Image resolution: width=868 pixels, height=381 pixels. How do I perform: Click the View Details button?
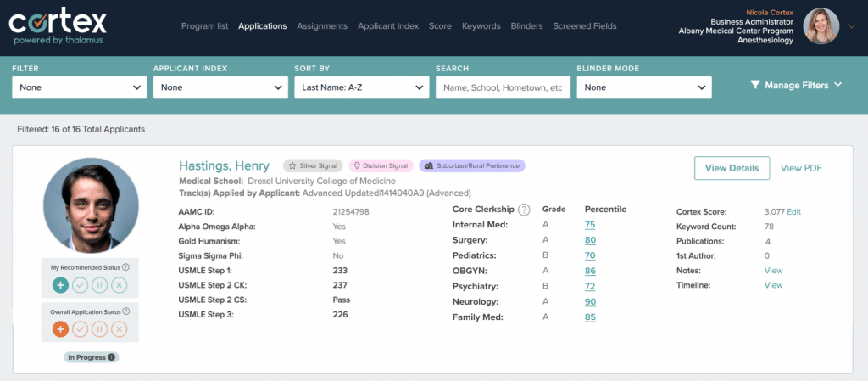click(732, 168)
